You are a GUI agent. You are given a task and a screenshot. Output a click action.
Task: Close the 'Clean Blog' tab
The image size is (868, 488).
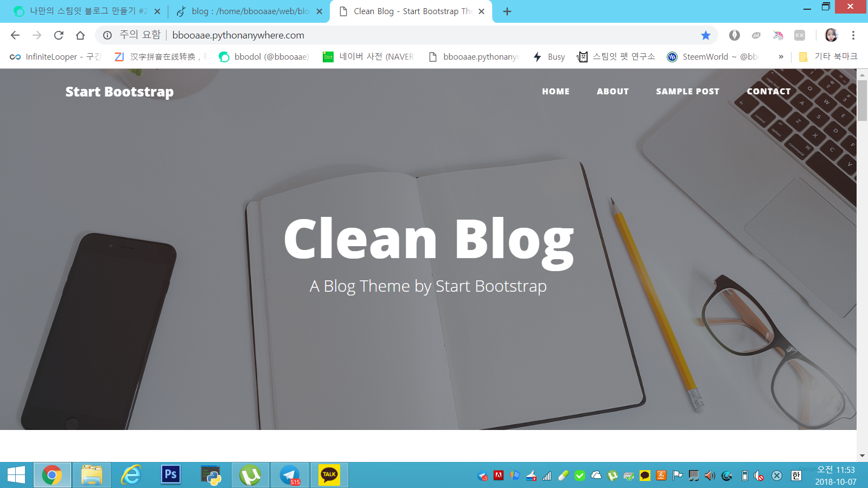point(481,11)
